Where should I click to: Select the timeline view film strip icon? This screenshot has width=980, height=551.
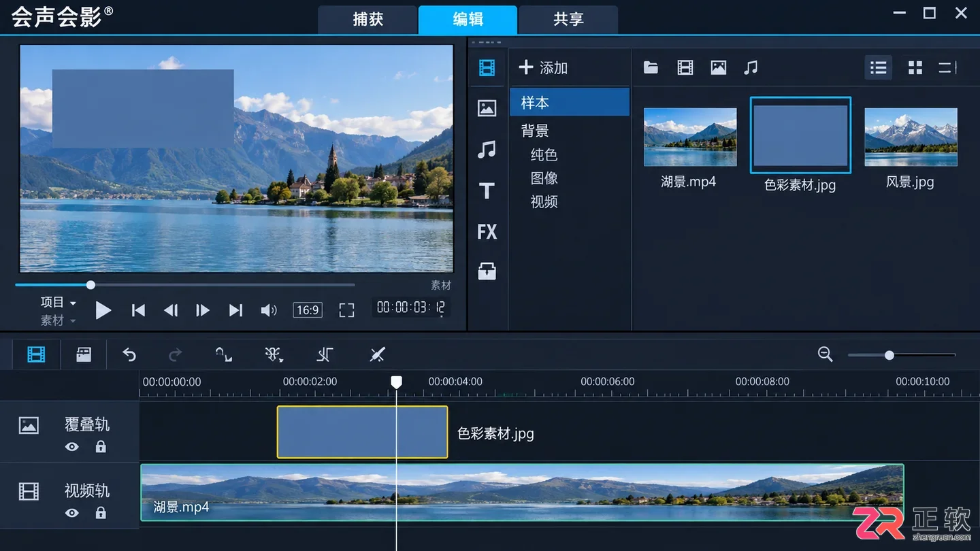point(36,354)
